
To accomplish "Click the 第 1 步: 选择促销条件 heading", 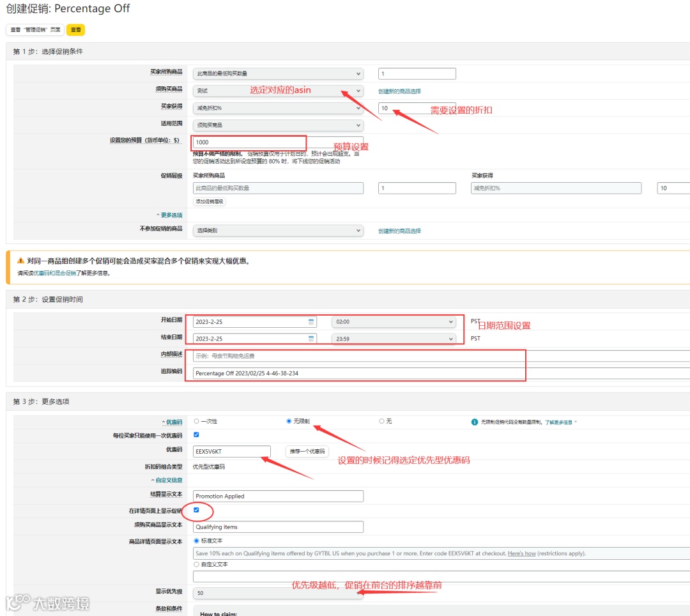I will [x=47, y=52].
